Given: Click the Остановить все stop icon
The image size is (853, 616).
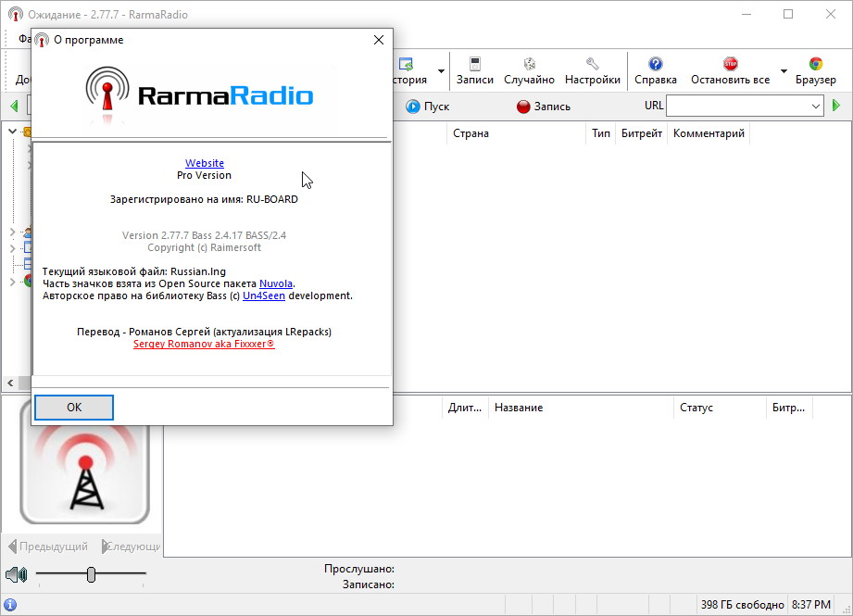Looking at the screenshot, I should [x=730, y=64].
